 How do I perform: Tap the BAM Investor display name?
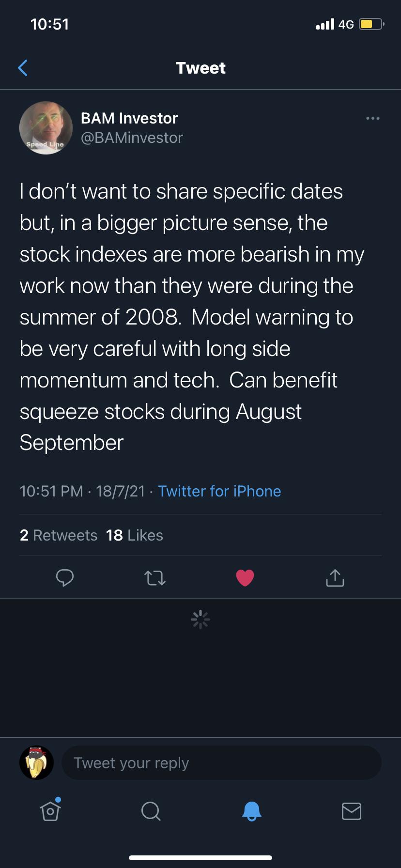click(x=129, y=118)
